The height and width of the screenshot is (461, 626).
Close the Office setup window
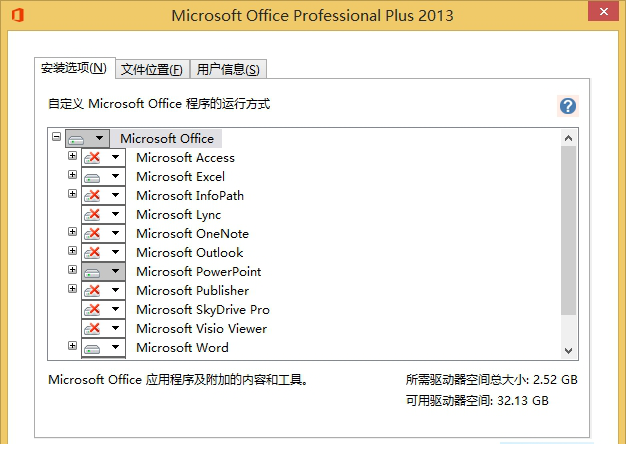click(603, 12)
